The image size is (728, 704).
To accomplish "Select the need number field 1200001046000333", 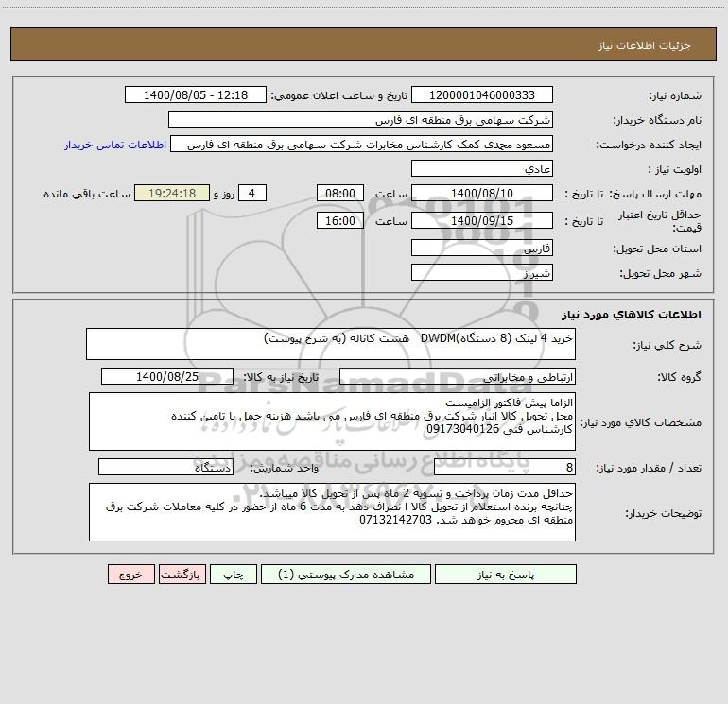I will tap(482, 94).
